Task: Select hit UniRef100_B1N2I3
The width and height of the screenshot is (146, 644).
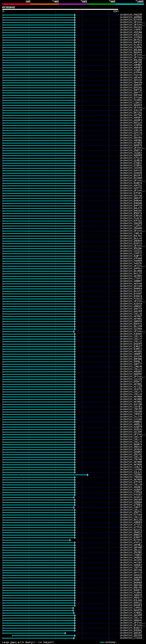Action: point(131,628)
